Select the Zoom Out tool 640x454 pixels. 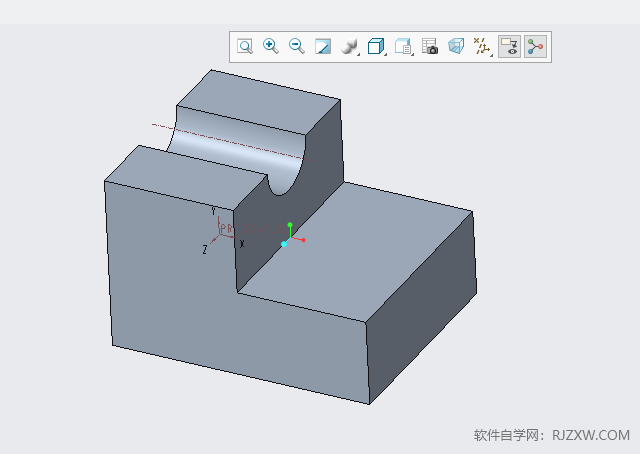click(297, 47)
